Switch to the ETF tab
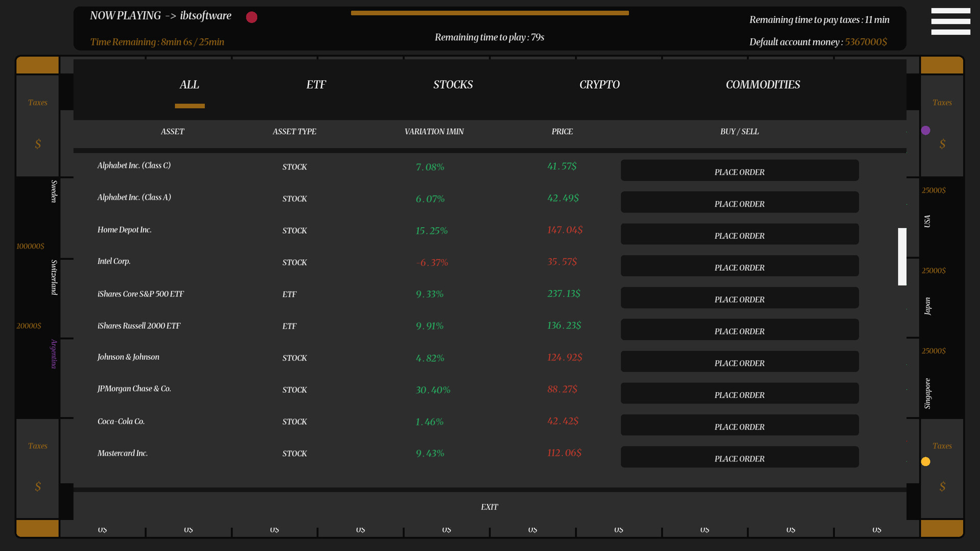980x551 pixels. (316, 85)
